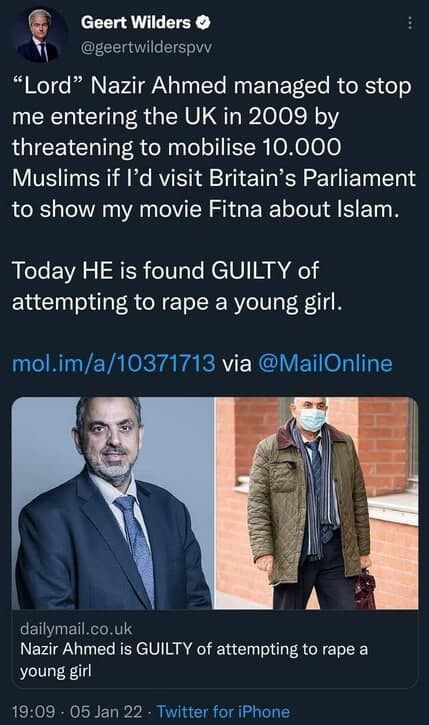Image resolution: width=429 pixels, height=725 pixels.
Task: Open the Twitter for iPhone source link
Action: click(223, 712)
